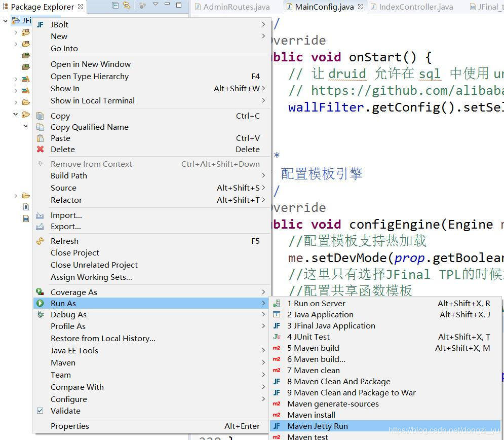Choose Close Unrelated Project

pyautogui.click(x=152, y=265)
